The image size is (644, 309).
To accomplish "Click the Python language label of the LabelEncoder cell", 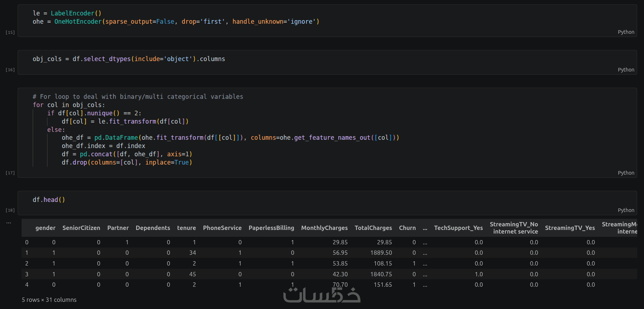I will [626, 32].
